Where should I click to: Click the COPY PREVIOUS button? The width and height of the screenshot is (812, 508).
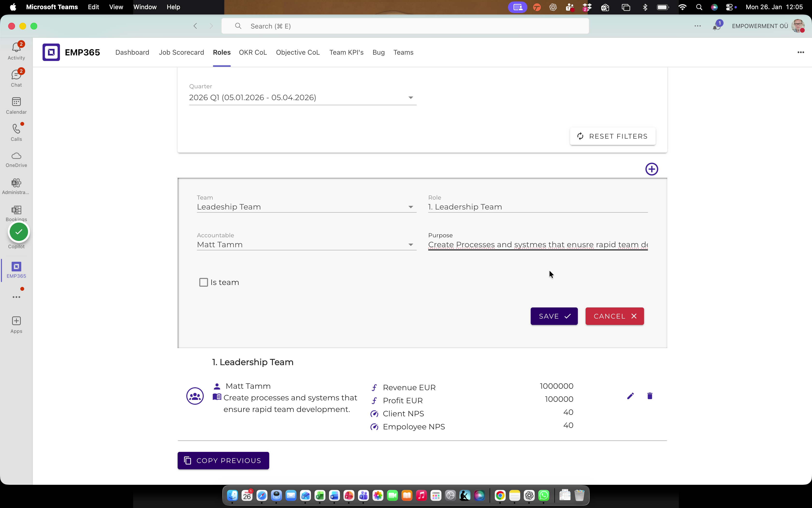pyautogui.click(x=223, y=461)
